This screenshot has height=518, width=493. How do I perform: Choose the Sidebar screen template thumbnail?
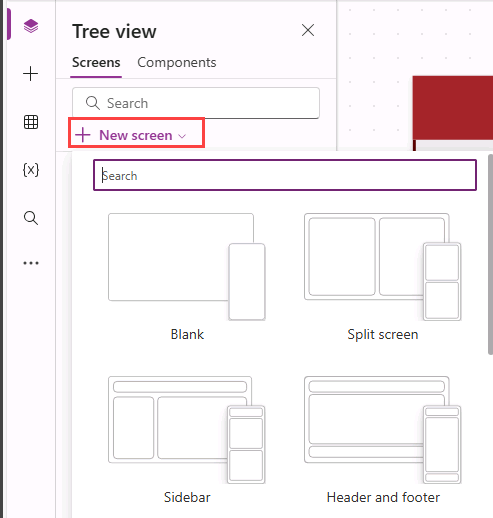(x=187, y=430)
